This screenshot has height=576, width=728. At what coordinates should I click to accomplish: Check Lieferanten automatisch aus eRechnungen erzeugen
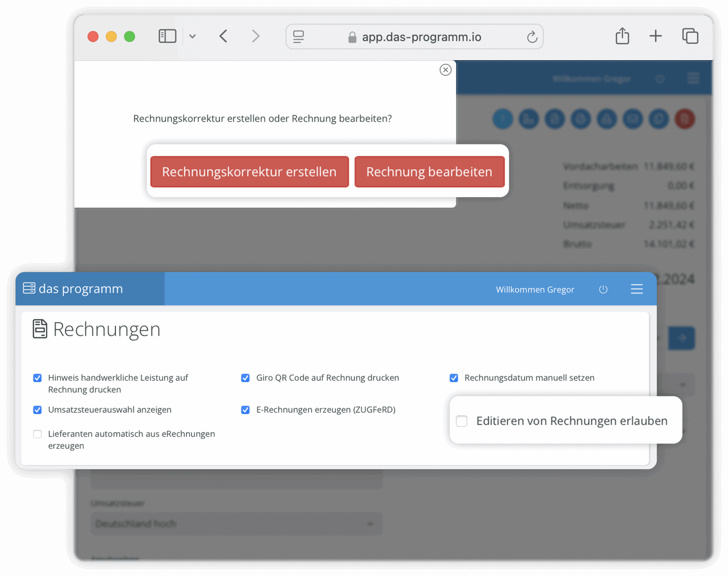(x=37, y=434)
